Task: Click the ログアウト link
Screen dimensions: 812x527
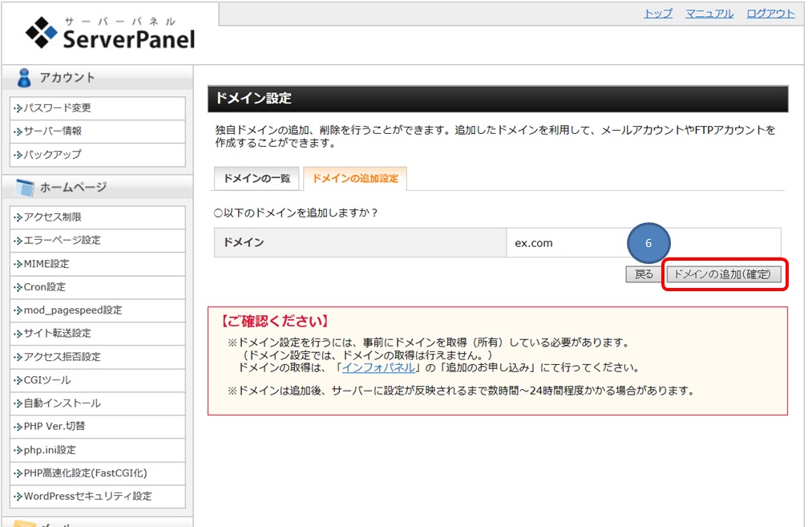Action: (770, 14)
